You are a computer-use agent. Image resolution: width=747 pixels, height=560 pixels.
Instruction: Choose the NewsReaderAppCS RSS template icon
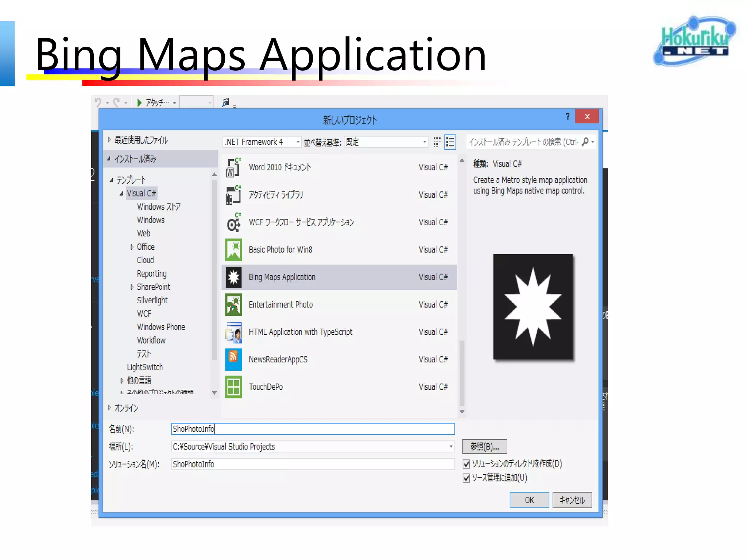pyautogui.click(x=233, y=359)
